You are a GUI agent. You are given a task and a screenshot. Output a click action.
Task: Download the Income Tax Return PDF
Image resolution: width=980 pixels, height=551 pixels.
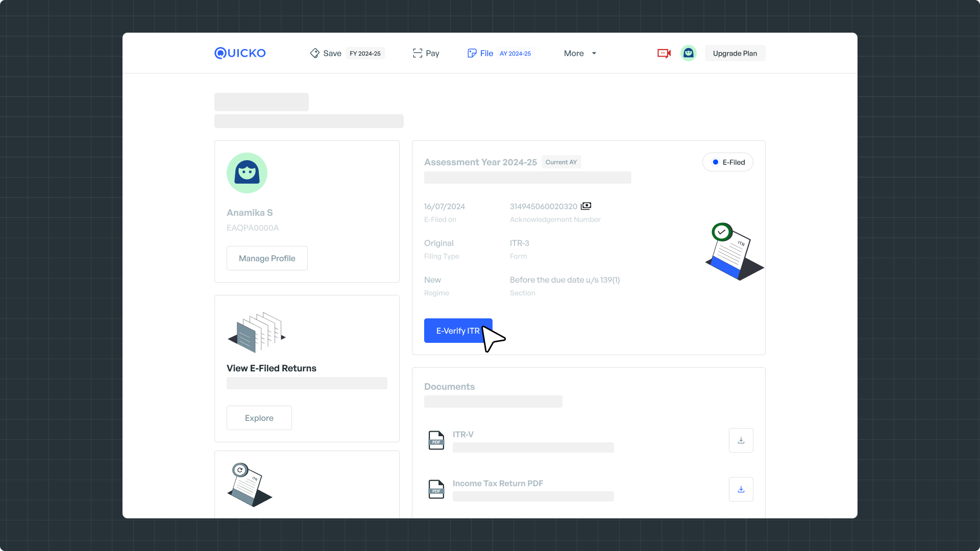point(741,489)
